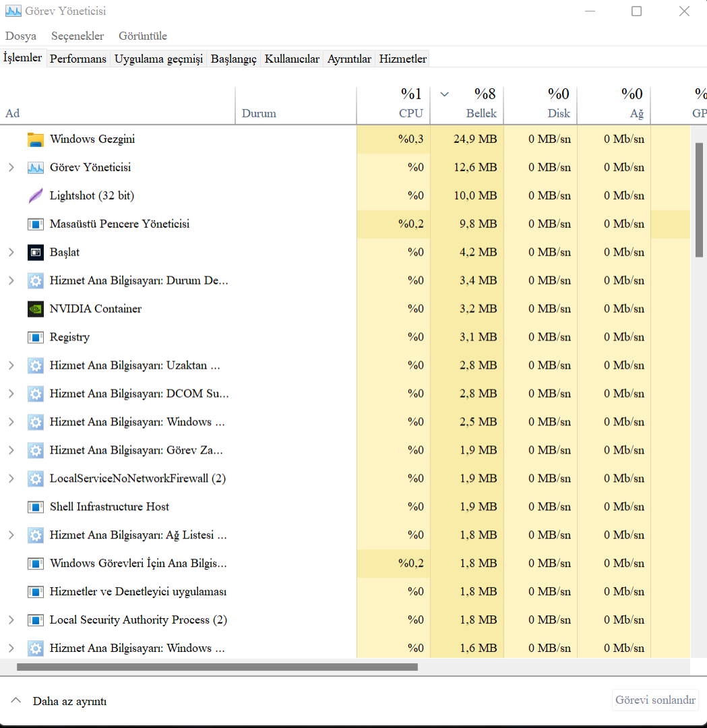
Task: Click the gear icon for Durum De... service
Action: coord(35,281)
